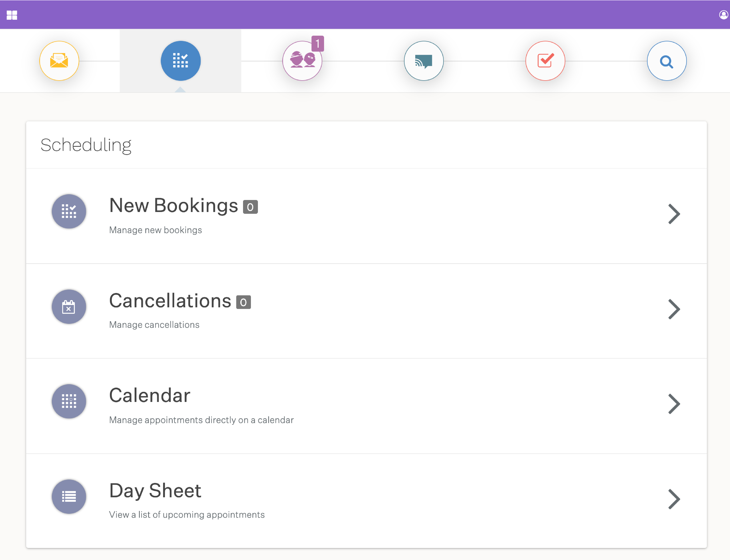Expand New Bookings with its chevron
730x560 pixels.
tap(674, 214)
